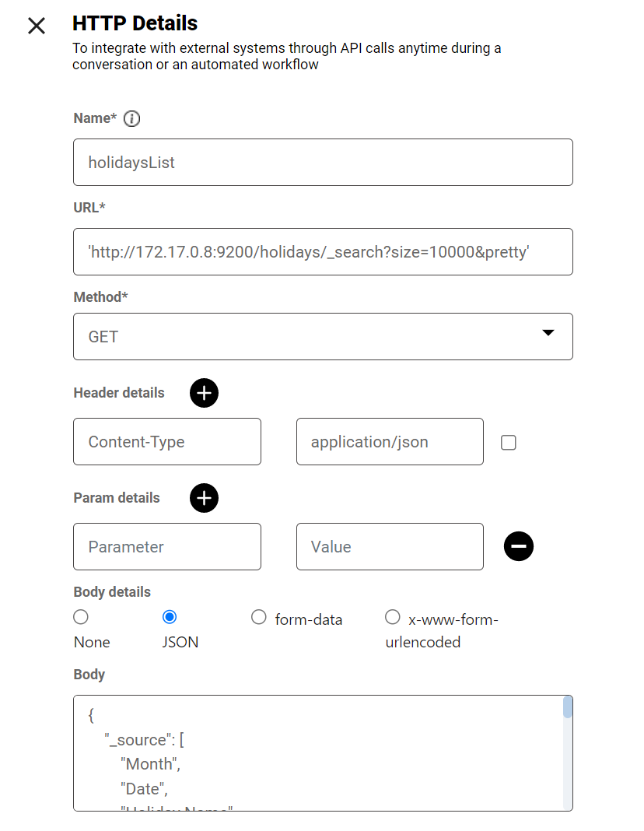Edit the holidaysList name field
This screenshot has width=644, height=831.
(x=322, y=163)
